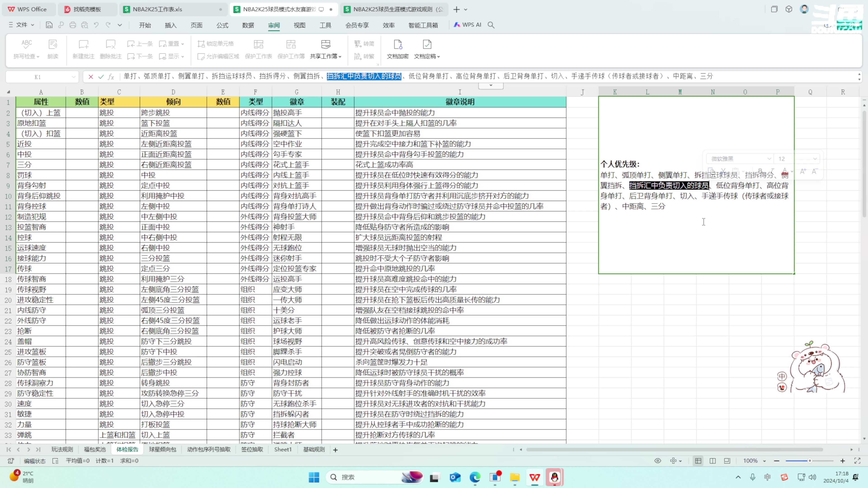Click the Print icon in quick toolbar
Image resolution: width=868 pixels, height=488 pixels.
(x=73, y=25)
